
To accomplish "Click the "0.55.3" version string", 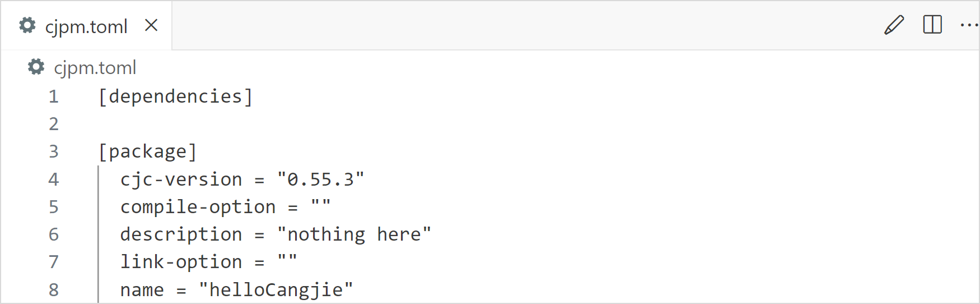I will pos(320,179).
